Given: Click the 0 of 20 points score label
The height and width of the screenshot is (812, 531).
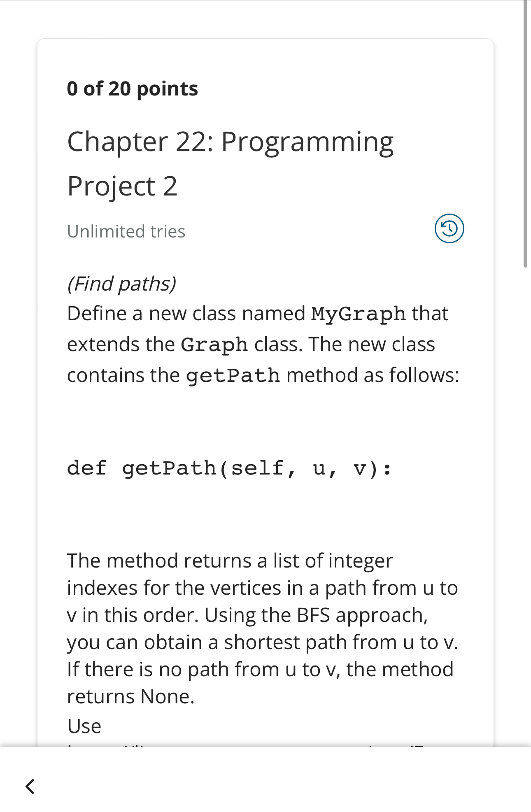Looking at the screenshot, I should coord(133,88).
